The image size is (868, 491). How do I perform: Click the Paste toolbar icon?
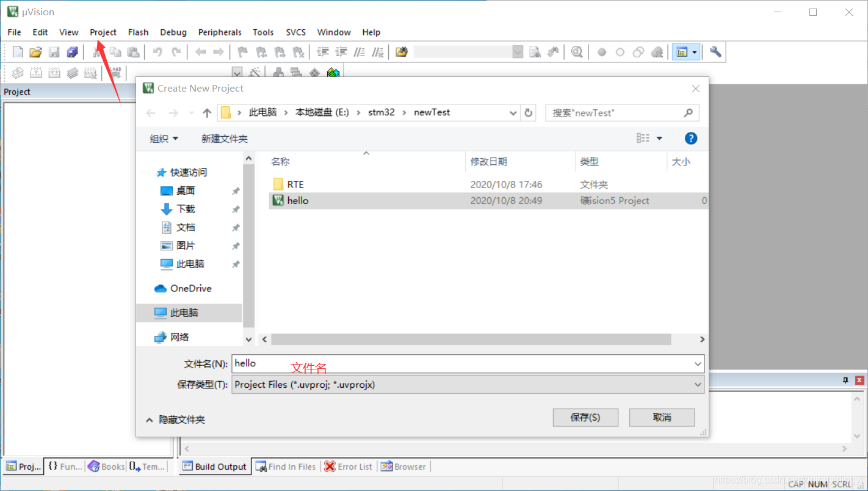click(x=134, y=52)
